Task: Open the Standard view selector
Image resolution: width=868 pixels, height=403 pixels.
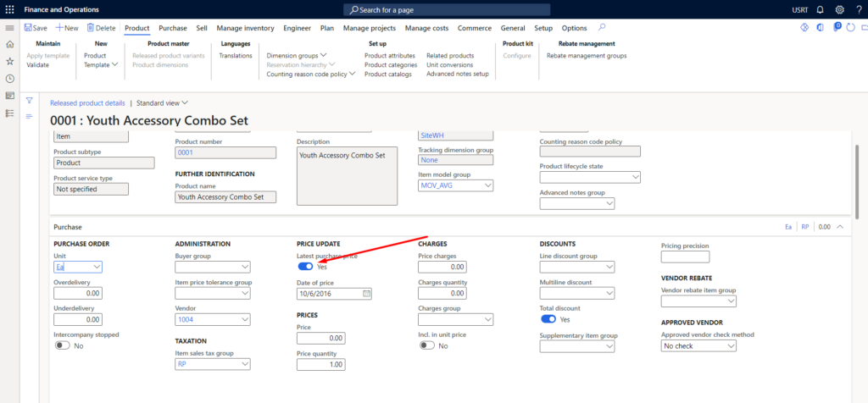Action: click(x=162, y=102)
